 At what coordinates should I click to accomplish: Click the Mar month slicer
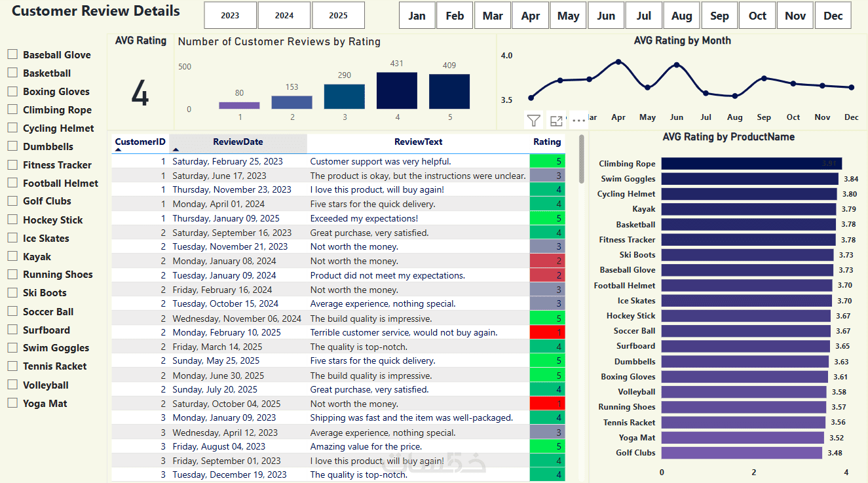tap(493, 16)
